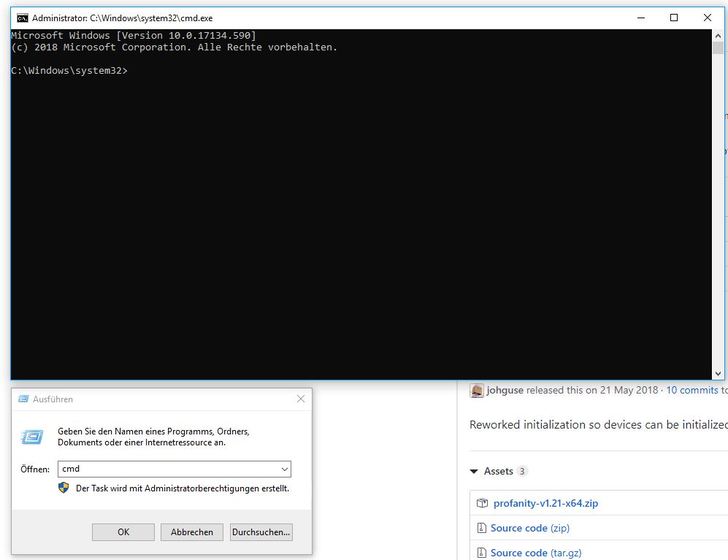The height and width of the screenshot is (560, 728).
Task: Download Source code (tar.gz)
Action: pyautogui.click(x=536, y=553)
